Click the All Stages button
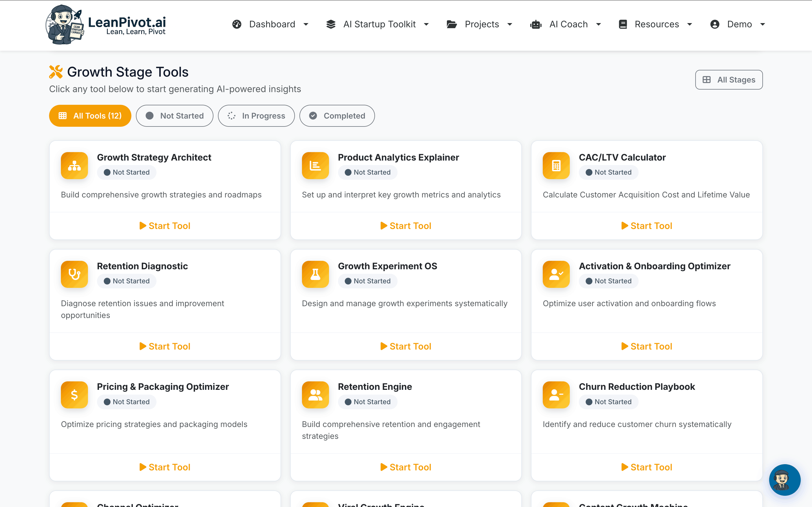This screenshot has width=812, height=507. click(729, 79)
